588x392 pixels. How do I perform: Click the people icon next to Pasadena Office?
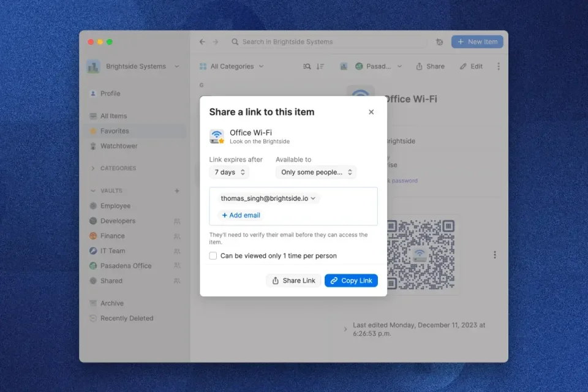177,266
